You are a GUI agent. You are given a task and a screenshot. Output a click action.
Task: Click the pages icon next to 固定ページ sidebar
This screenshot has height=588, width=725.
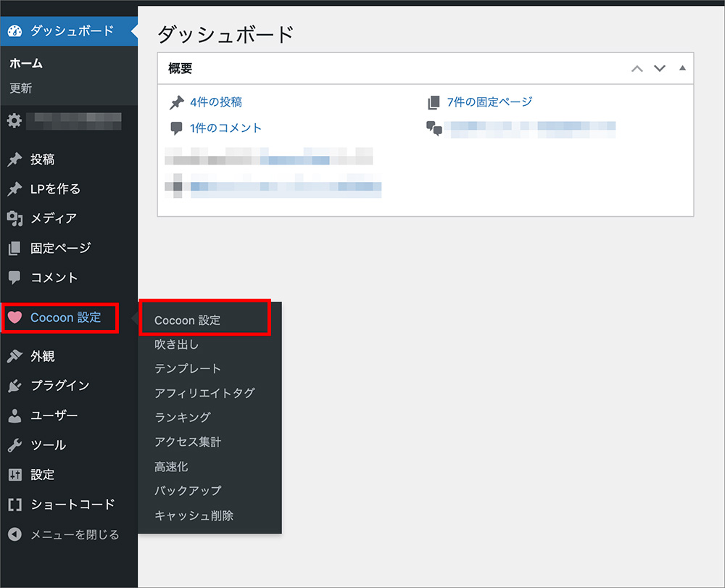click(x=14, y=248)
